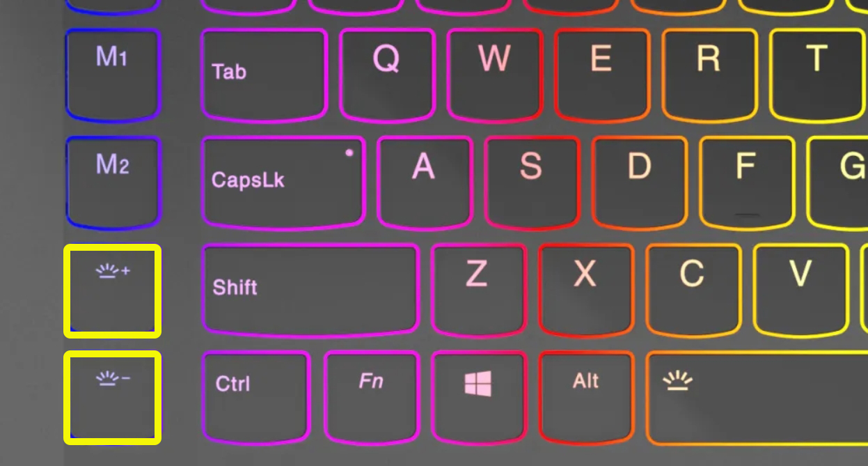Image resolution: width=868 pixels, height=466 pixels.
Task: Click the backlight brightness increase key
Action: (x=113, y=291)
